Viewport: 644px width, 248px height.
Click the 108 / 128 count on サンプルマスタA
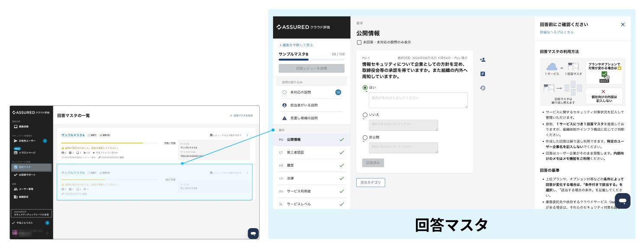170,143
